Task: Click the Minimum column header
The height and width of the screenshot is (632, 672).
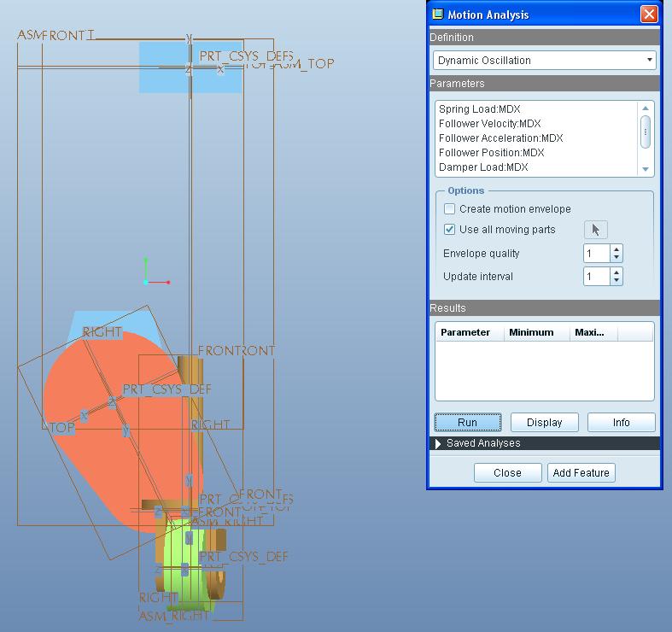Action: (536, 332)
